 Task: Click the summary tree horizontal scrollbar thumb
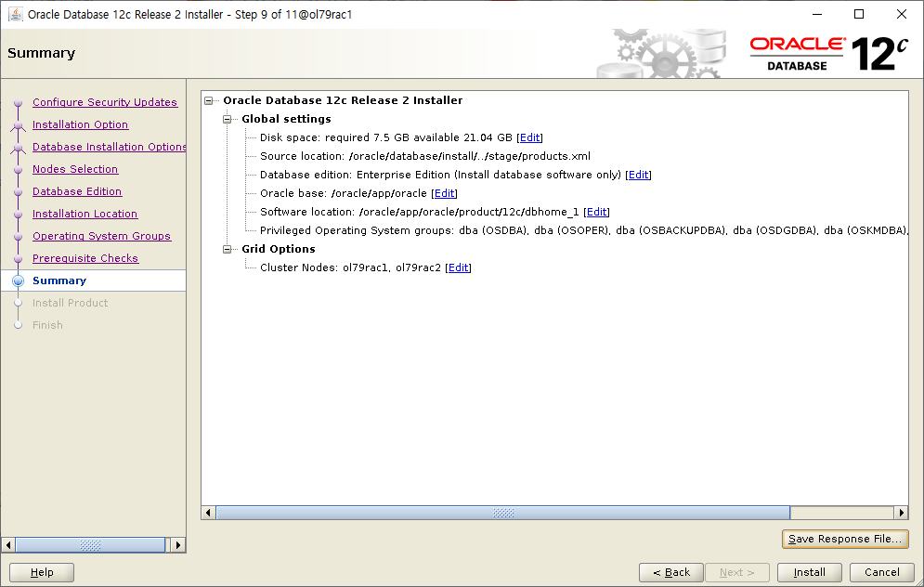(x=502, y=513)
